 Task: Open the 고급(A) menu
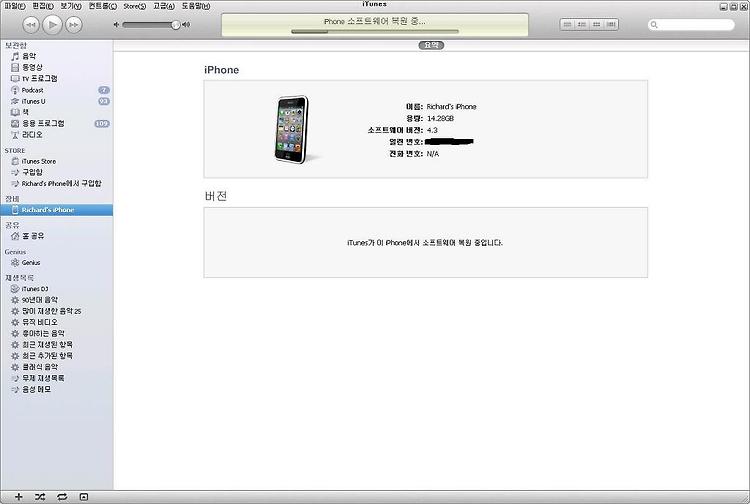(x=164, y=6)
